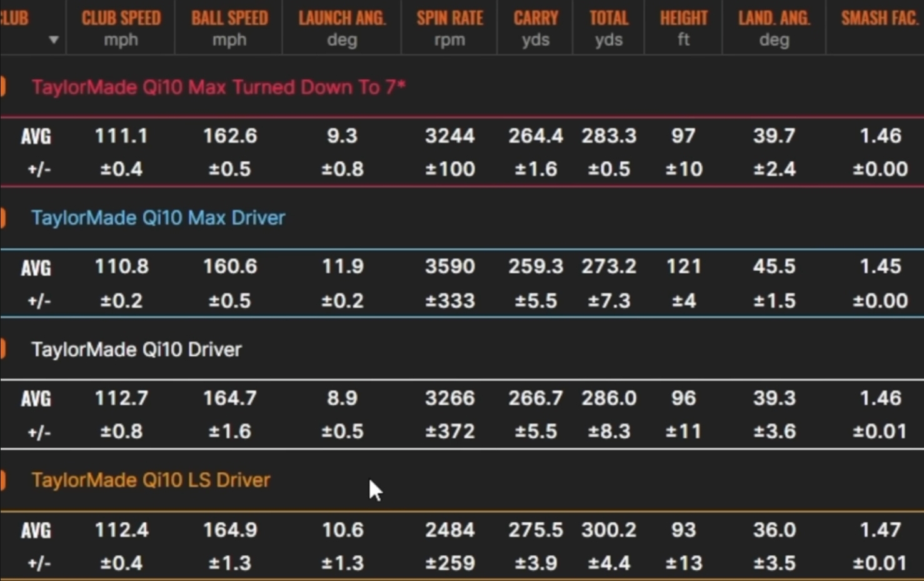Click the Club Speed column header
This screenshot has width=924, height=581.
pyautogui.click(x=121, y=28)
